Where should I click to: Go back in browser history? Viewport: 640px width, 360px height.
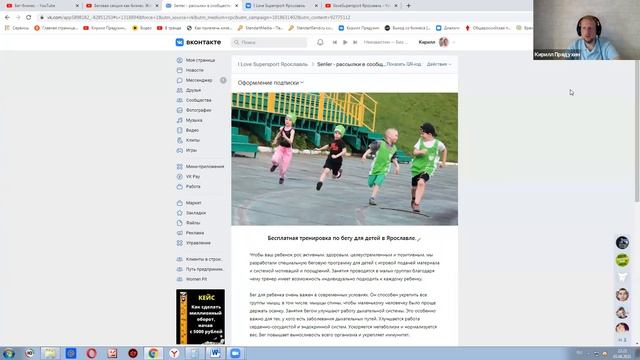click(7, 18)
